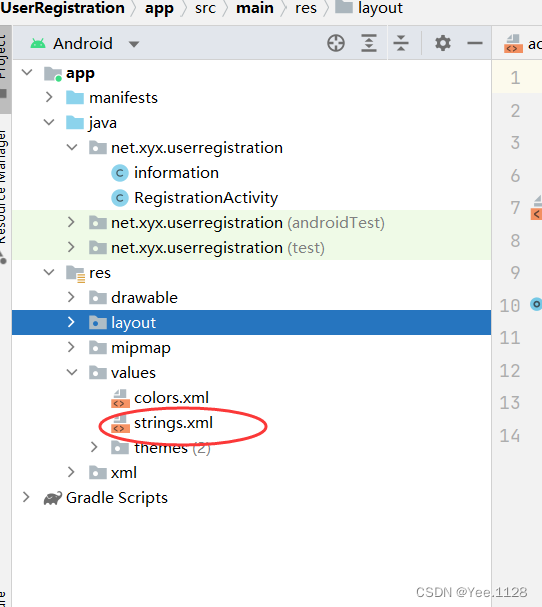Expand the themes (2) folder

click(94, 447)
